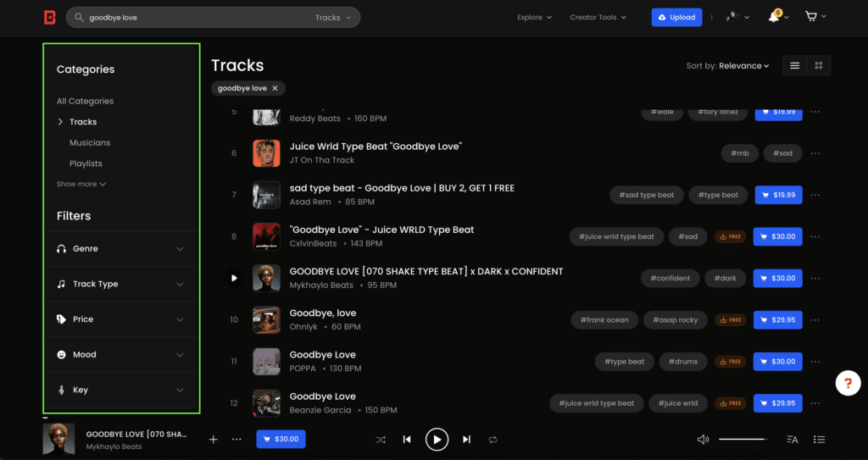Image resolution: width=868 pixels, height=460 pixels.
Task: Buy CxlvinBeats track for $30.00
Action: 778,236
